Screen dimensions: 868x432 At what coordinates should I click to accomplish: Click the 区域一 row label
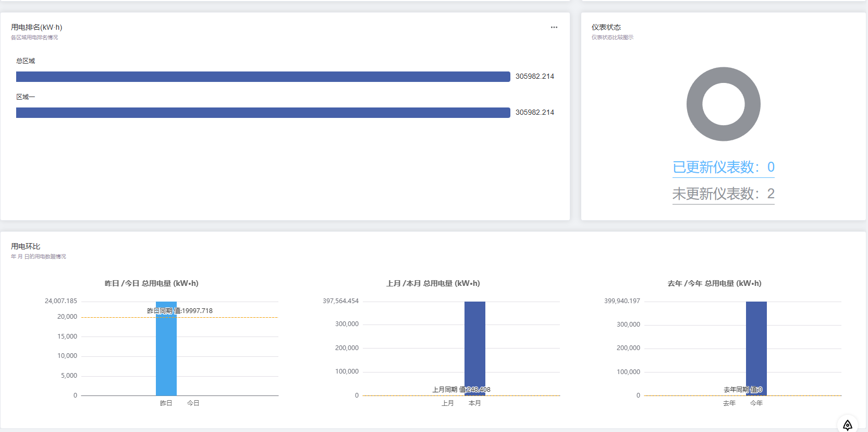pyautogui.click(x=26, y=97)
